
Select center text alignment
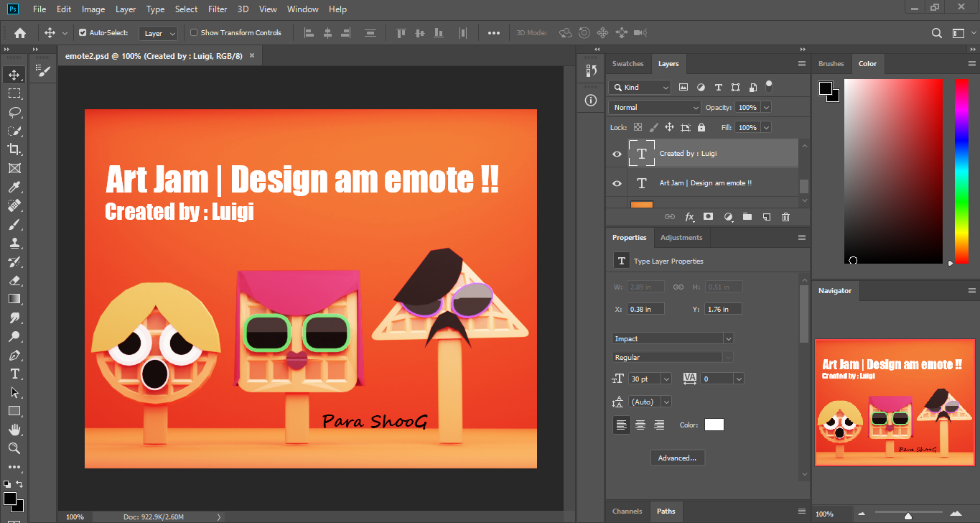tap(640, 425)
